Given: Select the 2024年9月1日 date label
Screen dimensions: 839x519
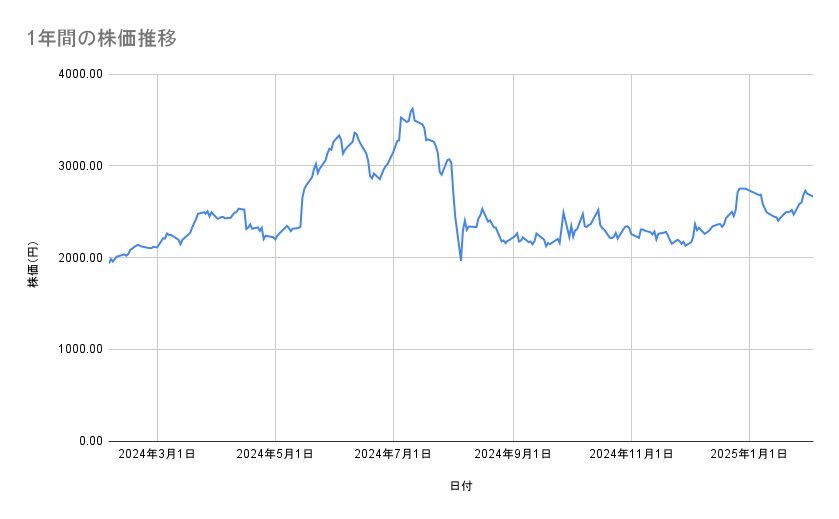Looking at the screenshot, I should coord(513,454).
